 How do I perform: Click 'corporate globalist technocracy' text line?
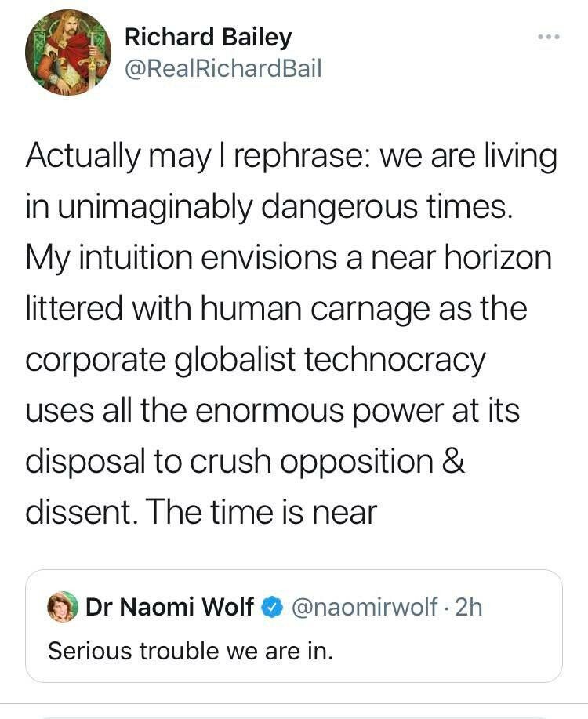(256, 361)
